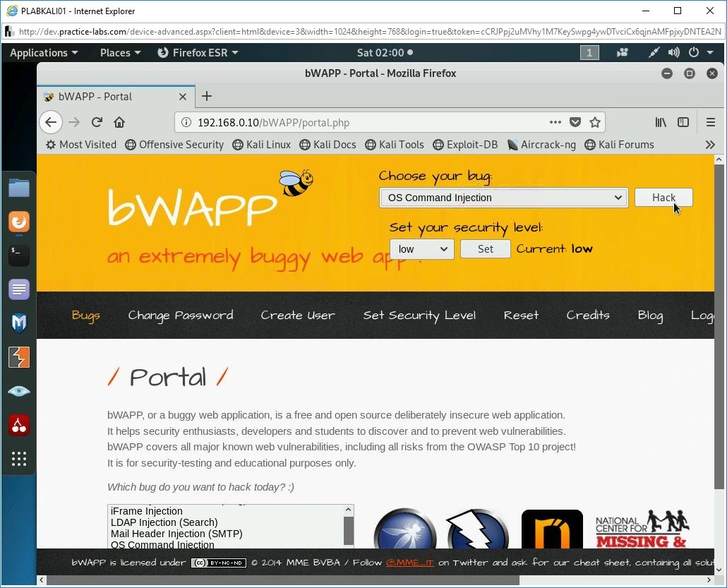Open the Choose your bug dropdown

503,198
